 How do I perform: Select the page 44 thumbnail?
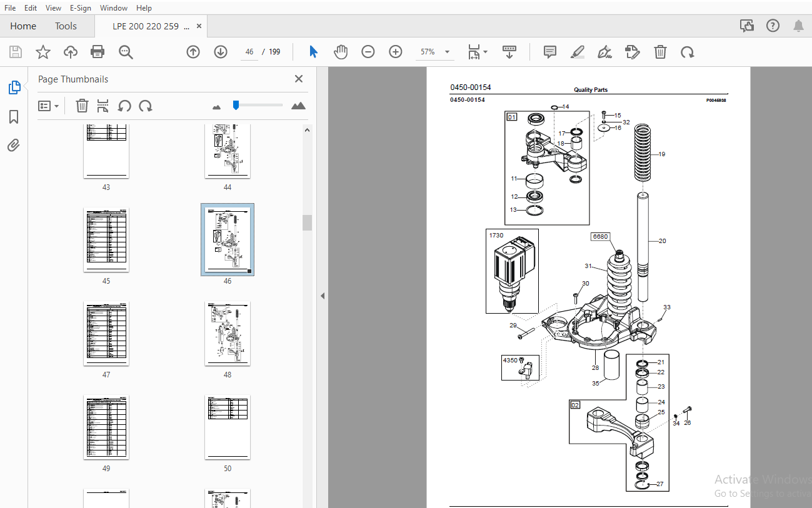tap(228, 151)
